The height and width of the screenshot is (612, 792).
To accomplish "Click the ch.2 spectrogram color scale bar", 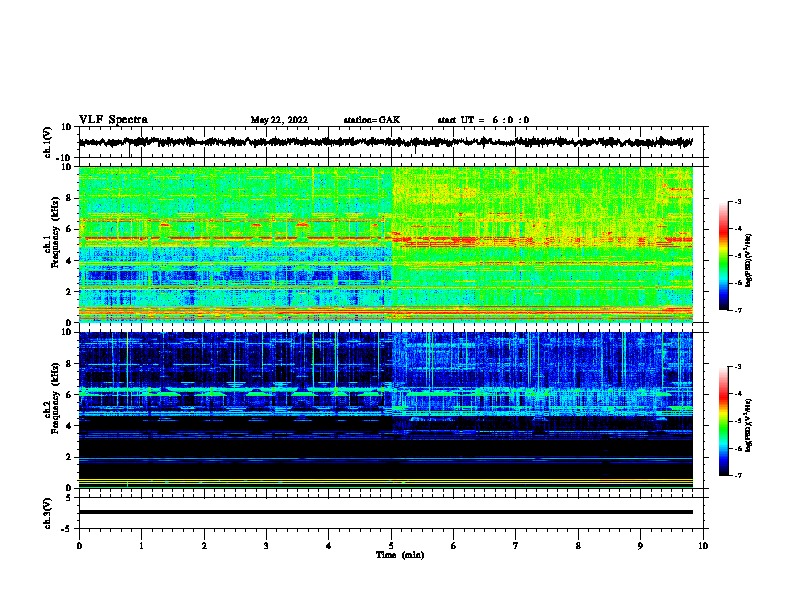I will point(723,421).
